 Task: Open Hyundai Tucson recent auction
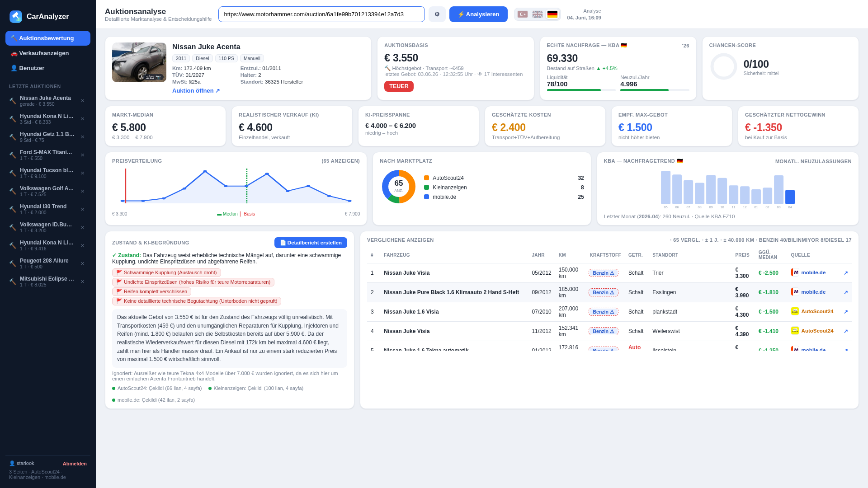point(47,173)
